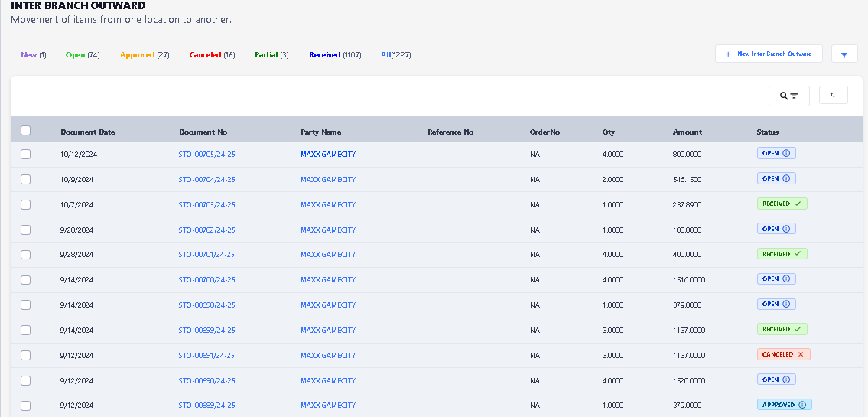Tick the select-all checkbox in table header
Image resolution: width=868 pixels, height=417 pixels.
[x=25, y=131]
